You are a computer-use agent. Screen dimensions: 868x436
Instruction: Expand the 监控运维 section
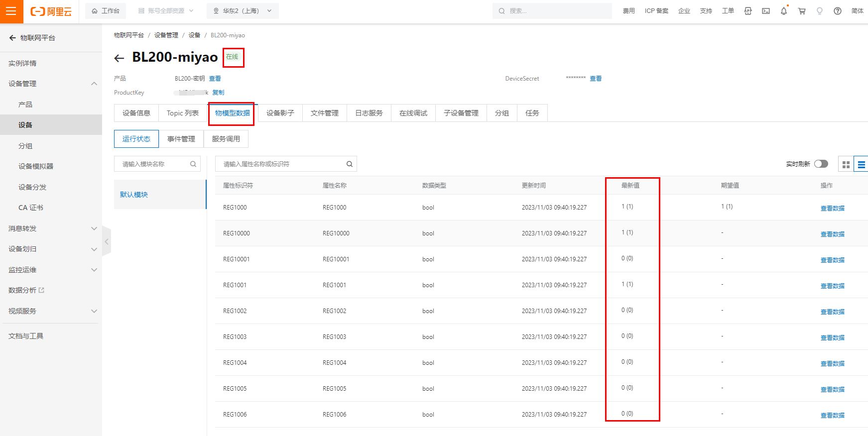(94, 270)
